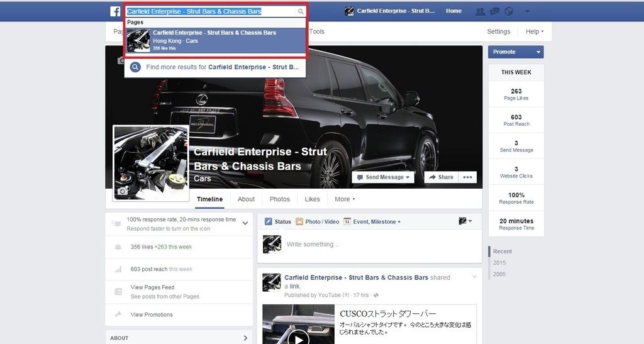This screenshot has width=644, height=344.
Task: Expand the response rate chevron
Action: point(245,223)
